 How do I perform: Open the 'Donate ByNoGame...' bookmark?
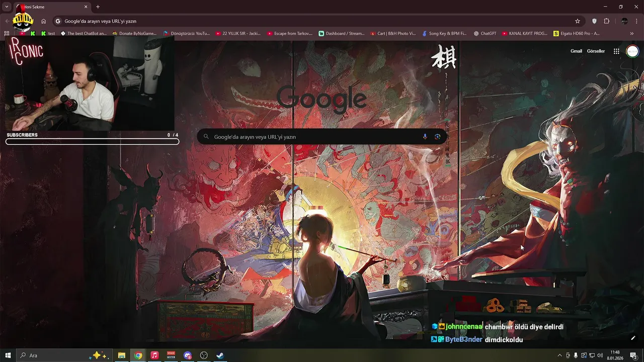pos(134,34)
